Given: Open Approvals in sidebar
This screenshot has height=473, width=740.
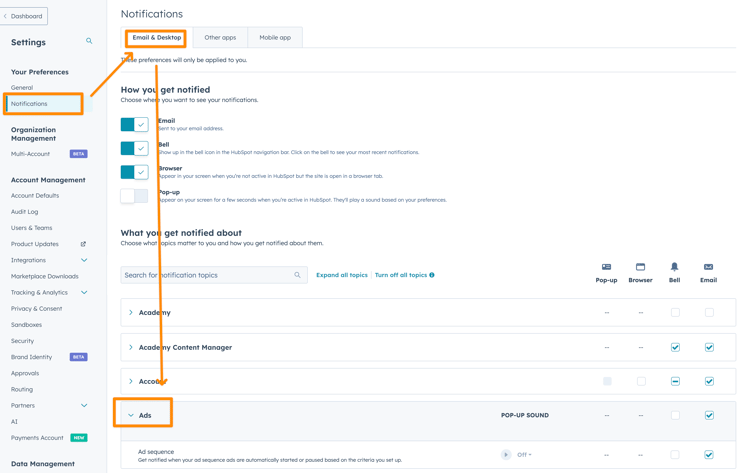Looking at the screenshot, I should pos(25,373).
